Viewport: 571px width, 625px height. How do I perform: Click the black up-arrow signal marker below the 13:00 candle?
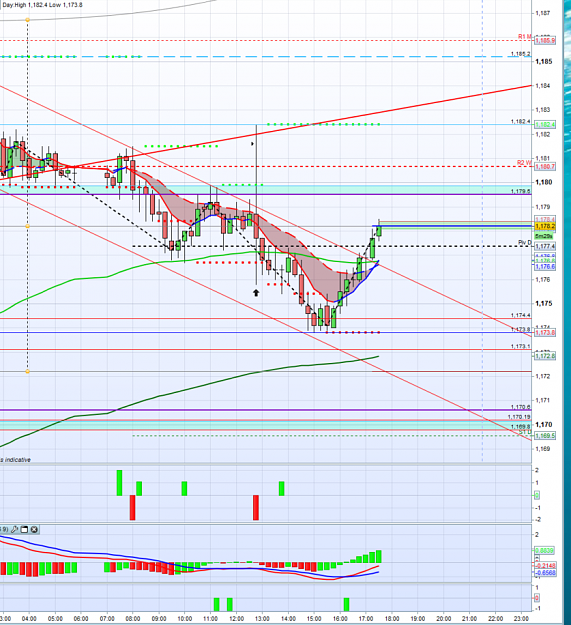(256, 293)
